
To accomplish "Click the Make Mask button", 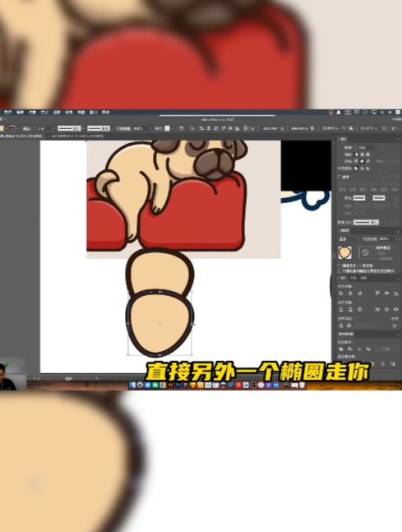I will tap(383, 248).
